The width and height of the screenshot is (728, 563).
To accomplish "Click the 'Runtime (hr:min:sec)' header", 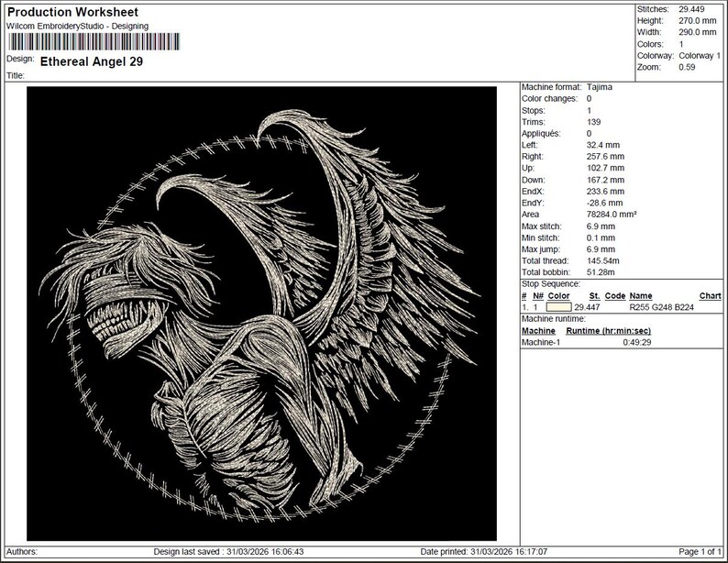I will coord(608,331).
